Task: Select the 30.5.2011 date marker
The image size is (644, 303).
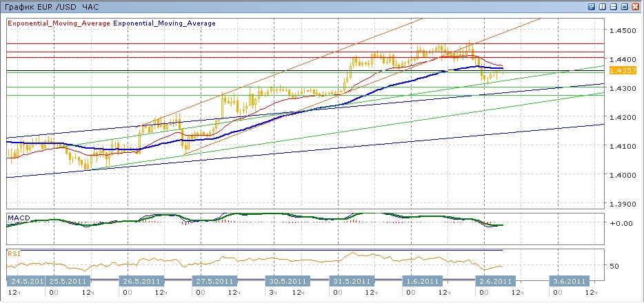Action: (285, 281)
